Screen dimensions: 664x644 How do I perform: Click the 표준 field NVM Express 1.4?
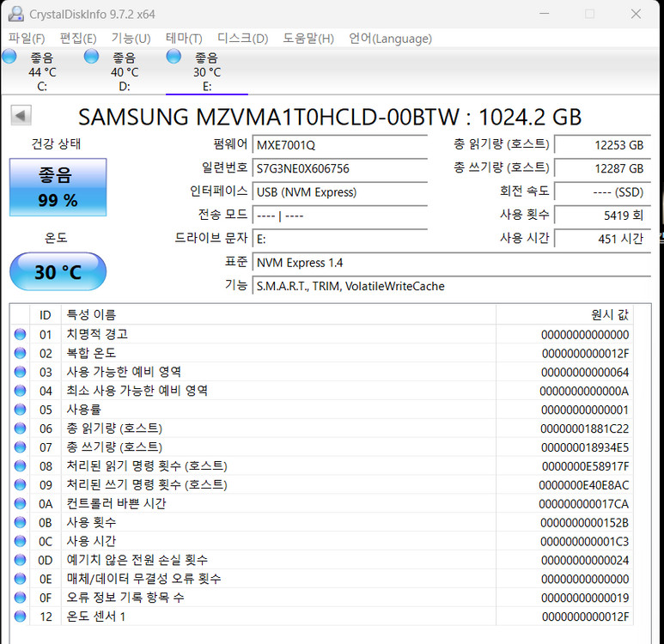point(452,263)
